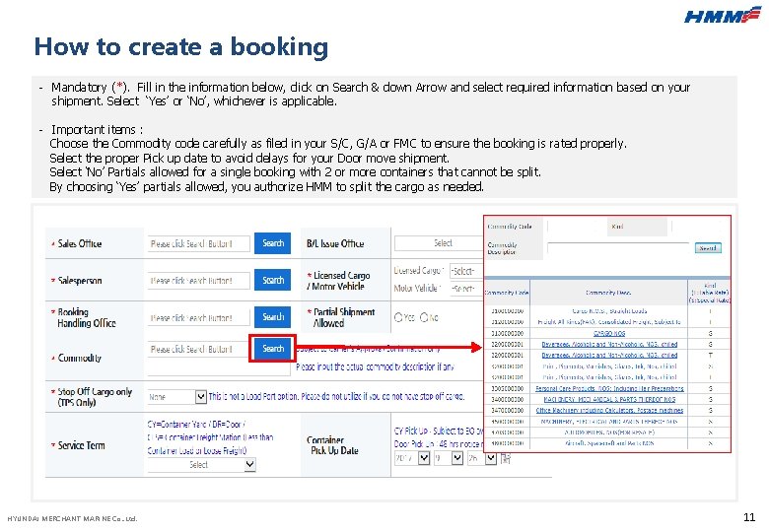Click How to create a booking title
Screen dimensions: 769x532
(181, 47)
